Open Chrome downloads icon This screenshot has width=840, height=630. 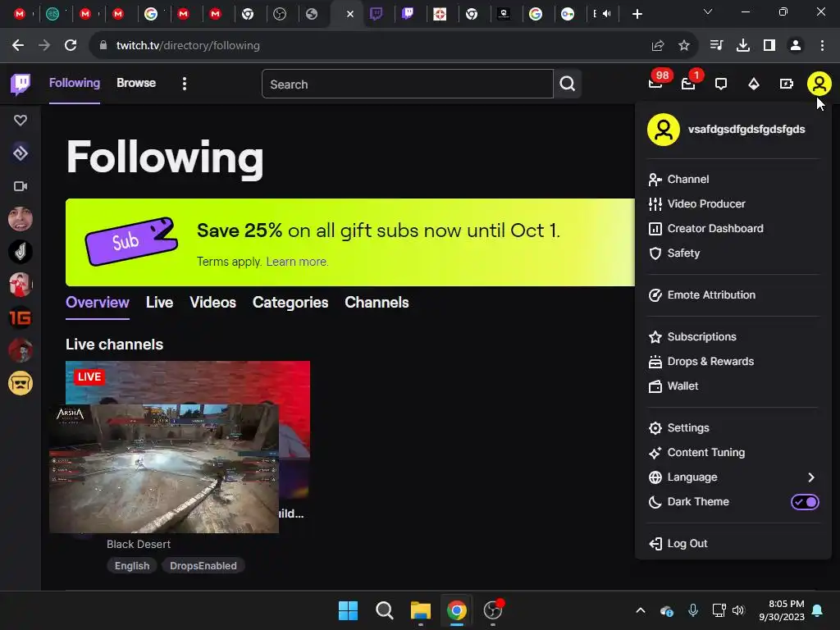[743, 46]
